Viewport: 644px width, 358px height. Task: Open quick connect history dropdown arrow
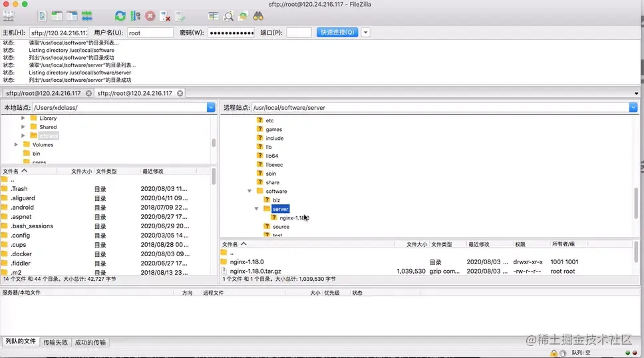[365, 32]
